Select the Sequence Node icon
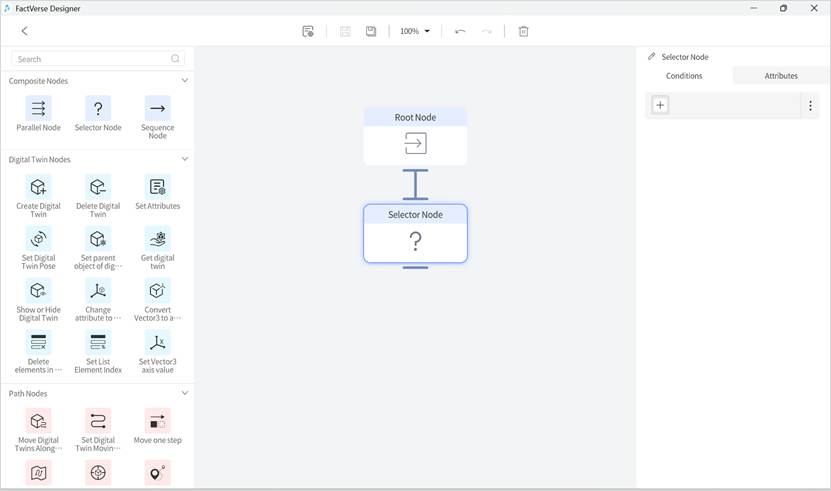The height and width of the screenshot is (491, 831). point(157,108)
